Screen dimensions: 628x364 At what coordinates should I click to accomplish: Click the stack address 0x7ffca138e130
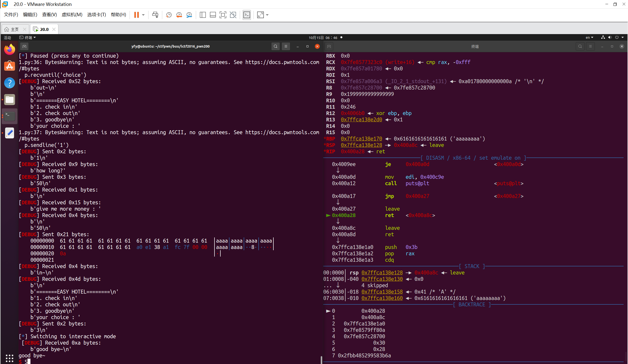point(382,279)
